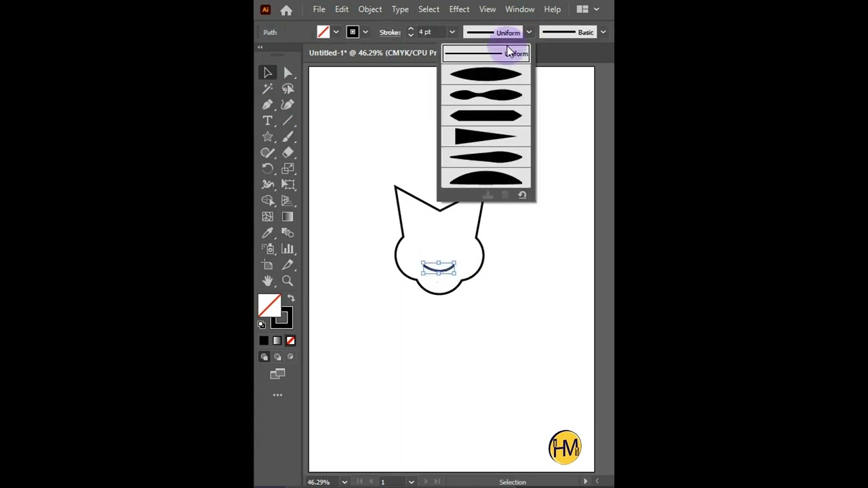Reset width profiles in the dropdown

click(x=522, y=195)
